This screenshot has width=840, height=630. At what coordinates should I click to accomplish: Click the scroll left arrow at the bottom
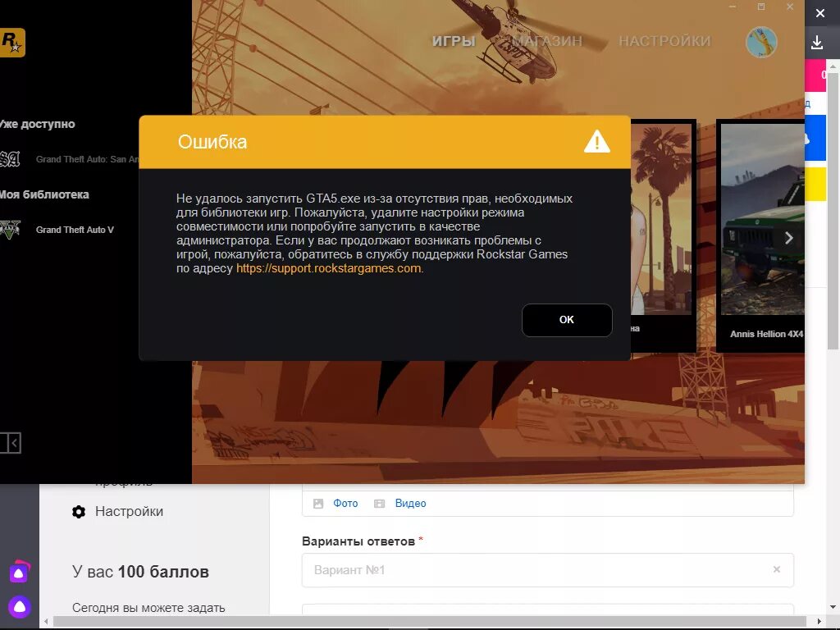[x=46, y=622]
